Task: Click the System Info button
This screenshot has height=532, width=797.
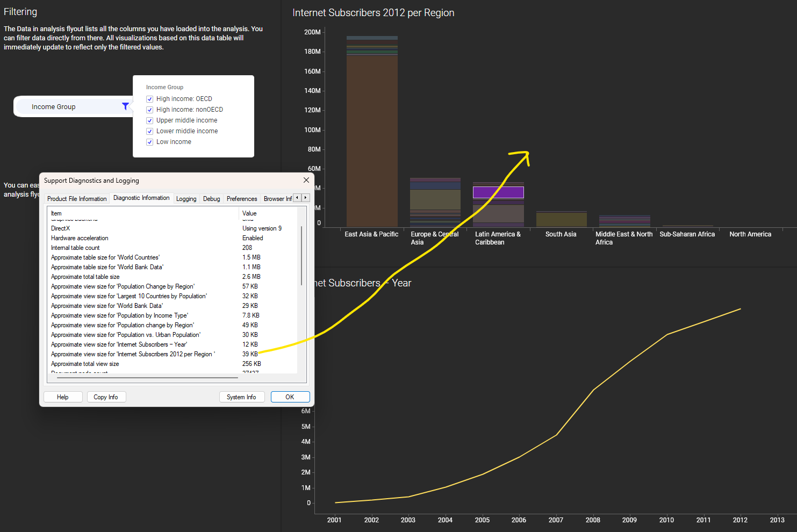Action: coord(241,397)
